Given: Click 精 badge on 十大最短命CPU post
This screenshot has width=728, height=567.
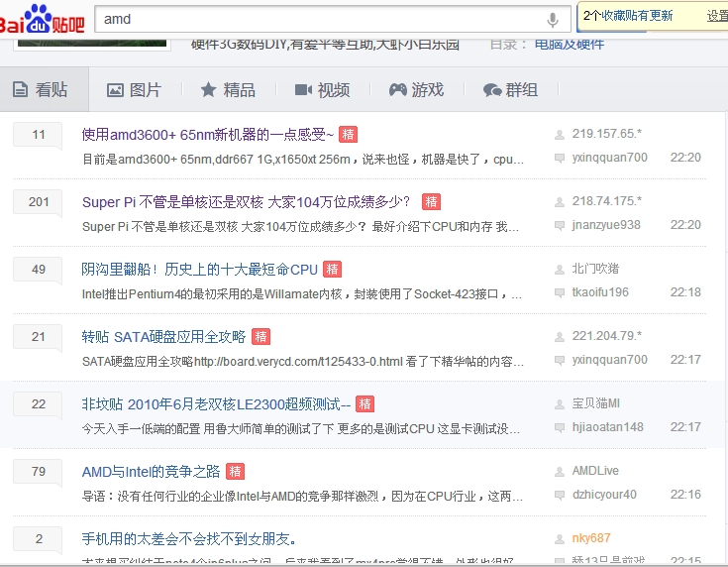Looking at the screenshot, I should [333, 269].
